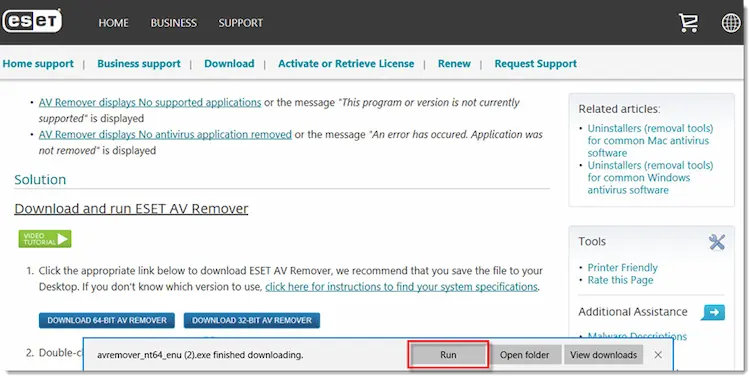Open the SUPPORT menu
Image resolution: width=750 pixels, height=376 pixels.
pyautogui.click(x=241, y=23)
